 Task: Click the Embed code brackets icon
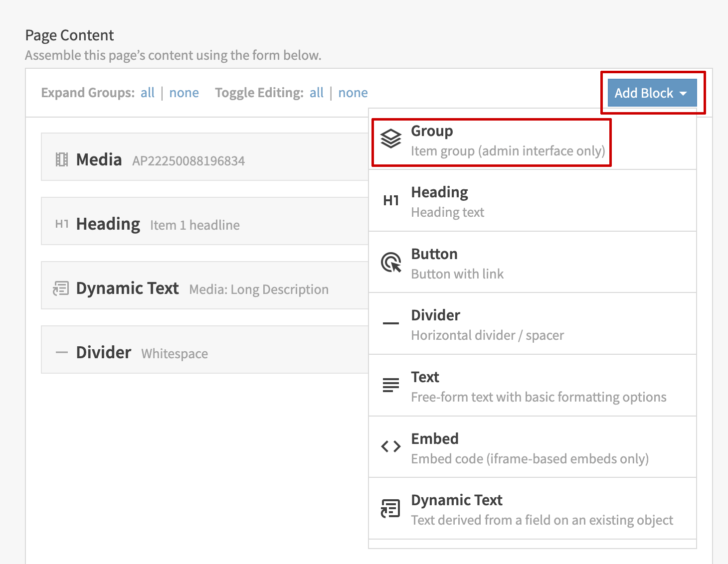pyautogui.click(x=390, y=446)
